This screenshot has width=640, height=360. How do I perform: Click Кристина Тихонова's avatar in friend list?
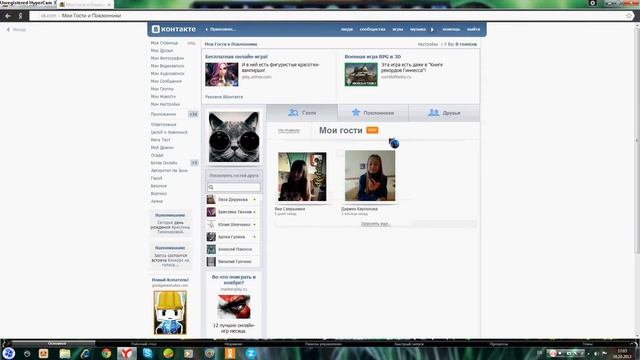211,212
